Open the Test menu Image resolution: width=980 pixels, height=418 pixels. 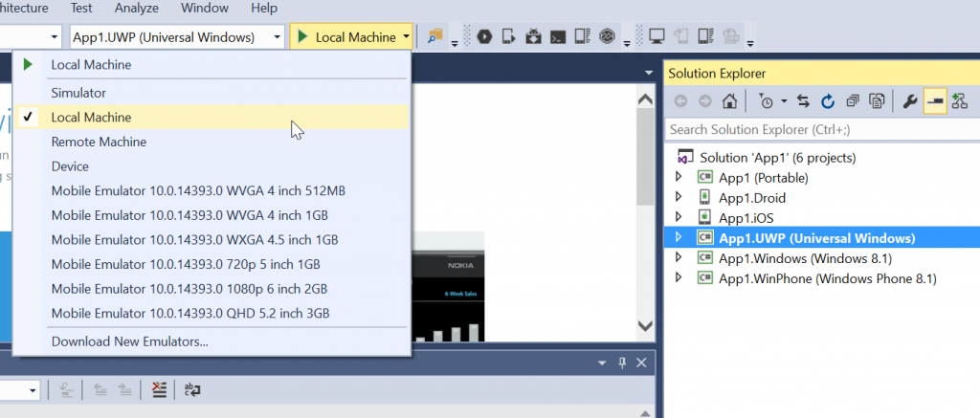[x=81, y=8]
